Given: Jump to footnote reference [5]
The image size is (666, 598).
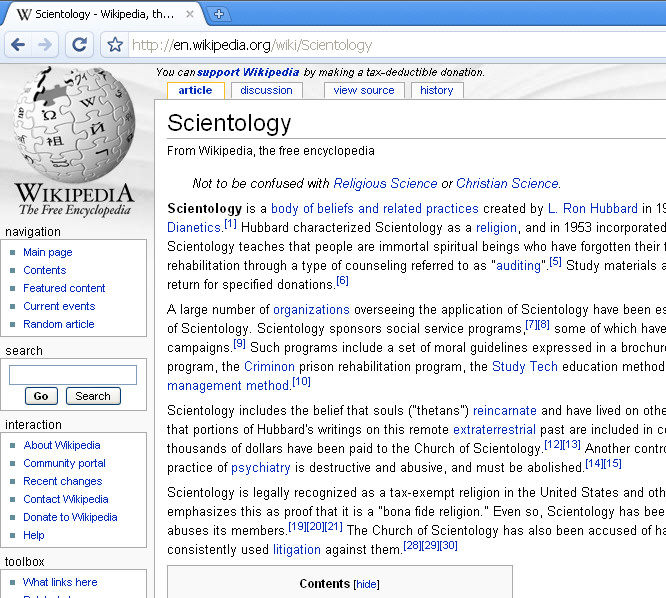Looking at the screenshot, I should [x=555, y=262].
